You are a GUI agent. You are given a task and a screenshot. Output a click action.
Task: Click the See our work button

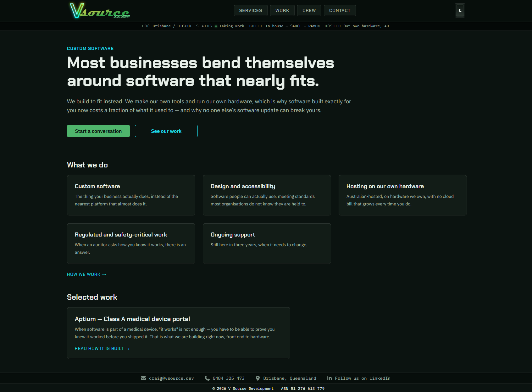(x=166, y=131)
